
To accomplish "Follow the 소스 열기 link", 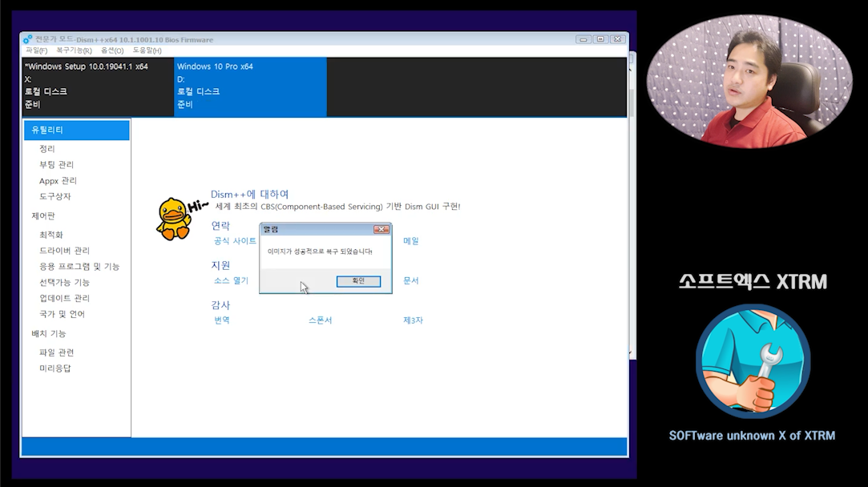I will [x=232, y=280].
